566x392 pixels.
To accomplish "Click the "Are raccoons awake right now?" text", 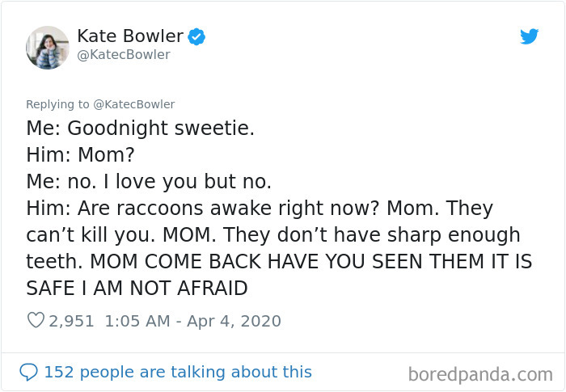I will (229, 208).
